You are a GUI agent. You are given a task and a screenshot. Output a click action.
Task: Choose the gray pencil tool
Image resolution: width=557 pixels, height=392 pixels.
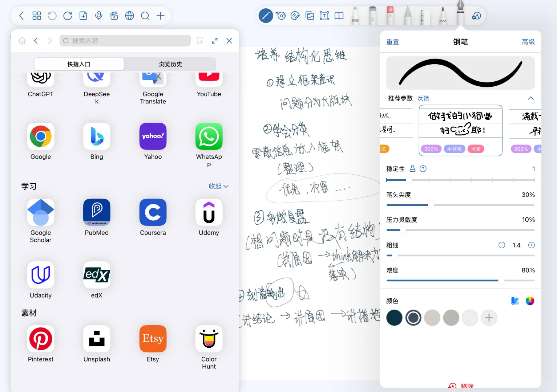click(x=408, y=16)
